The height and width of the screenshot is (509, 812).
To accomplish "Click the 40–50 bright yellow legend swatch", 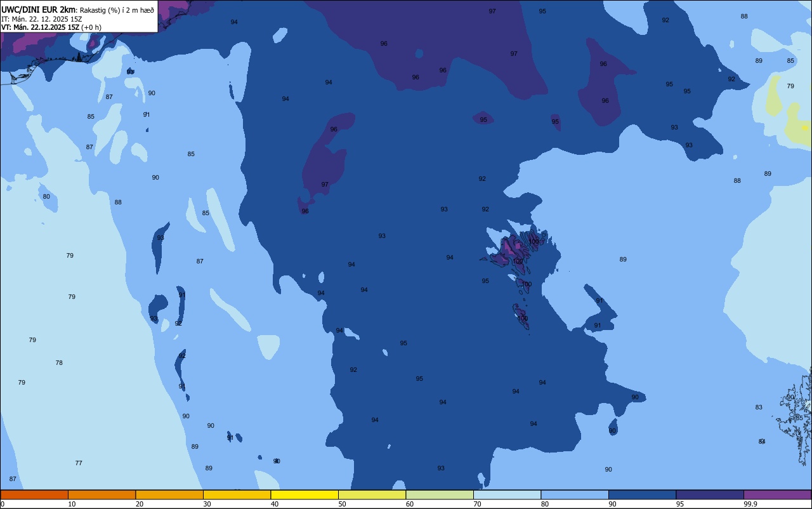I will click(x=304, y=494).
